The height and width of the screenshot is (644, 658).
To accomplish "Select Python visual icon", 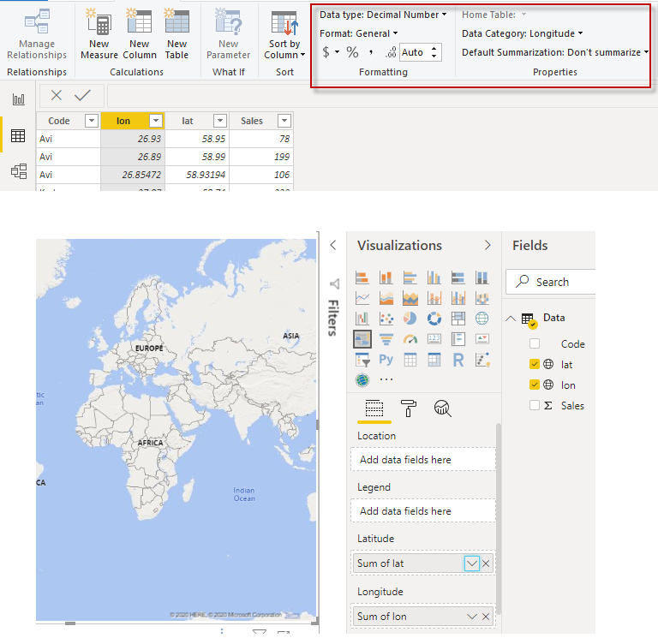I will 386,360.
